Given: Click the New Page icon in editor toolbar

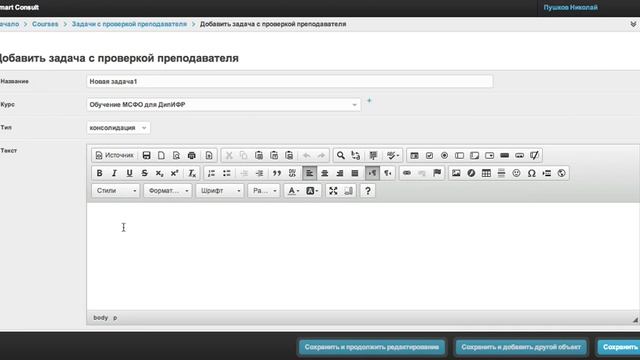Looking at the screenshot, I should tap(161, 156).
